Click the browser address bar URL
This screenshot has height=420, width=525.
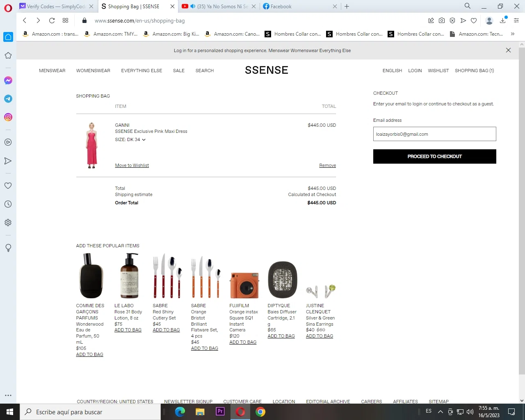click(139, 21)
